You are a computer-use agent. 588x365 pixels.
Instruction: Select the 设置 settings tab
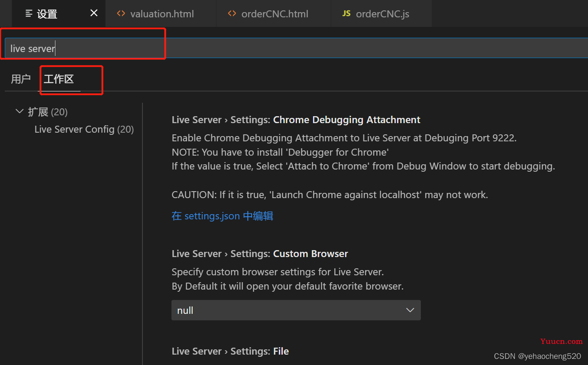click(58, 13)
